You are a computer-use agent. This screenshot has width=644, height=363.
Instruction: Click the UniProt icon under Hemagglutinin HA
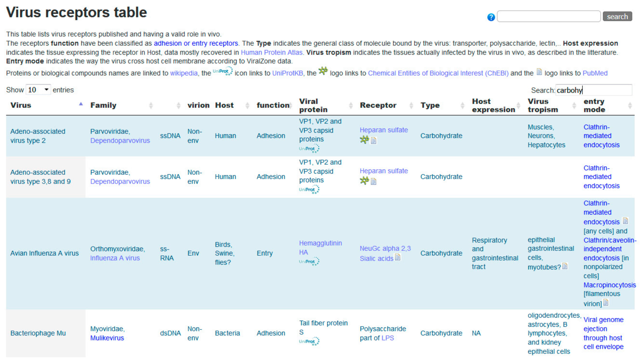click(x=309, y=261)
